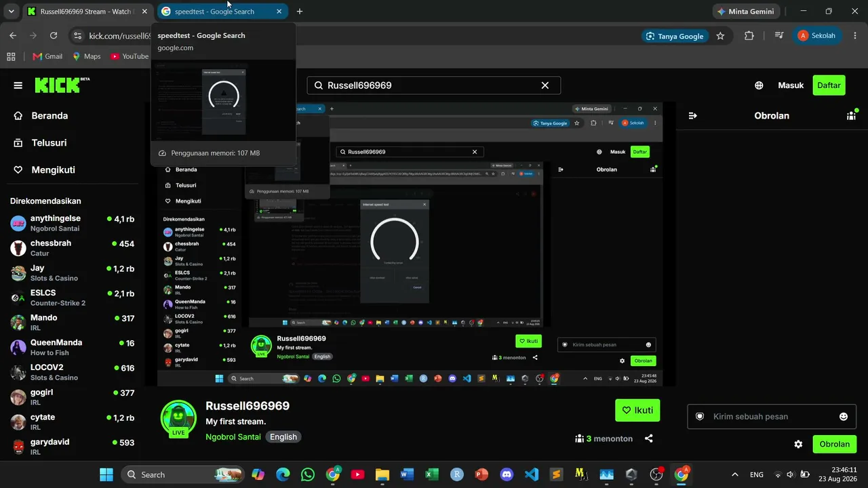Image resolution: width=868 pixels, height=488 pixels.
Task: Click the speedtest tab preview thumbnail
Action: [x=223, y=100]
